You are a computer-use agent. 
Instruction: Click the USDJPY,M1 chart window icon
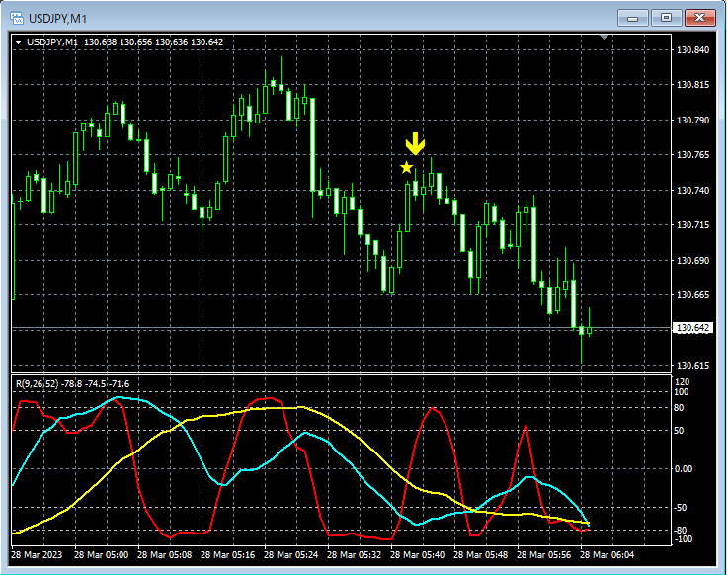click(x=17, y=18)
